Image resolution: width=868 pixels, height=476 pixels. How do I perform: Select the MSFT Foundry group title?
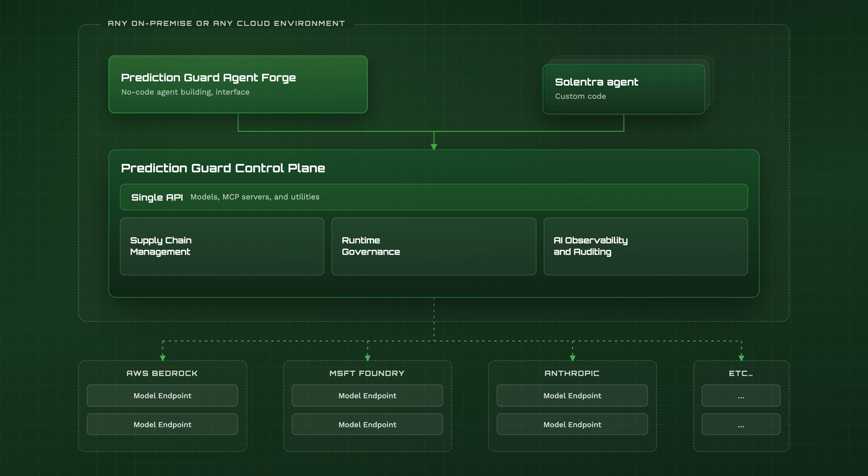tap(367, 373)
